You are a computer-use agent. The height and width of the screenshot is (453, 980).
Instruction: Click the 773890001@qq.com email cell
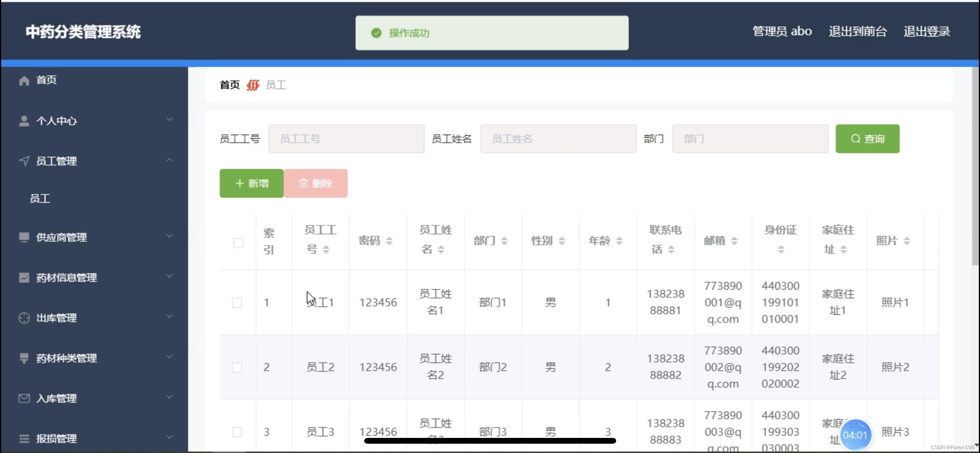[723, 302]
